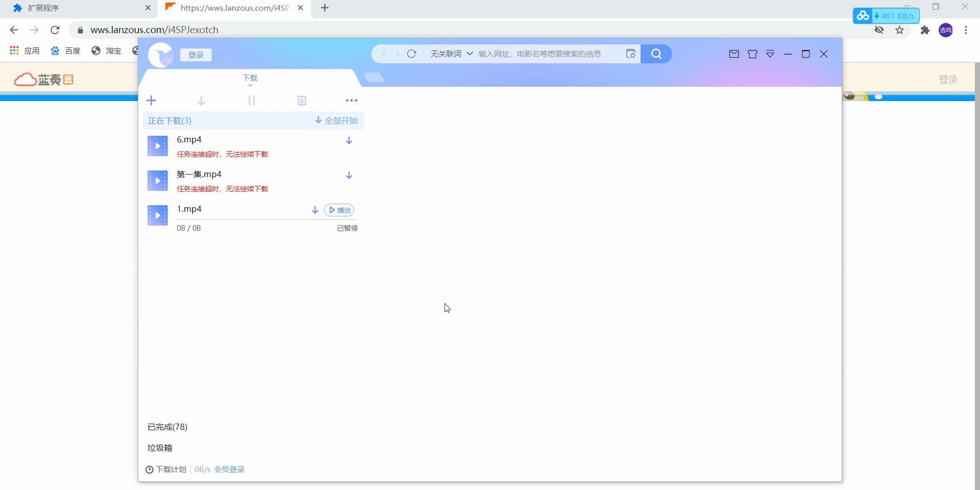980x490 pixels.
Task: Click the blue search magnifier button
Action: pos(656,54)
